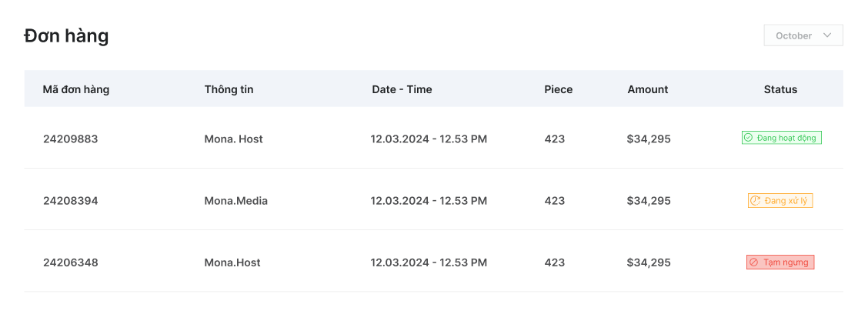Click the "Mã đơn hàng" column header

click(x=75, y=89)
